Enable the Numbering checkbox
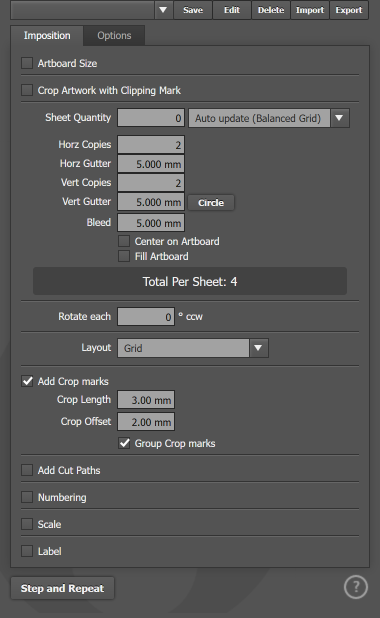This screenshot has width=380, height=618. [x=27, y=497]
